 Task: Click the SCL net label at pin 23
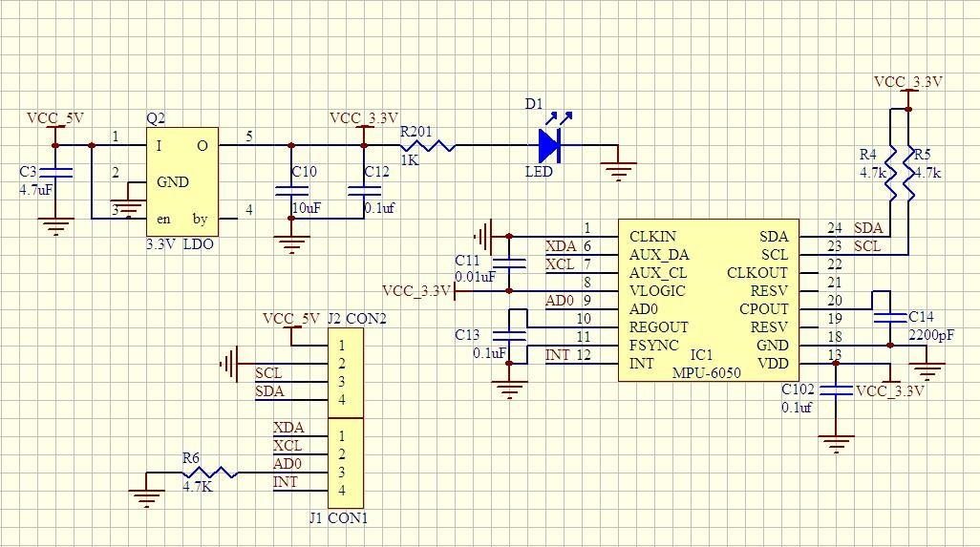pos(867,246)
